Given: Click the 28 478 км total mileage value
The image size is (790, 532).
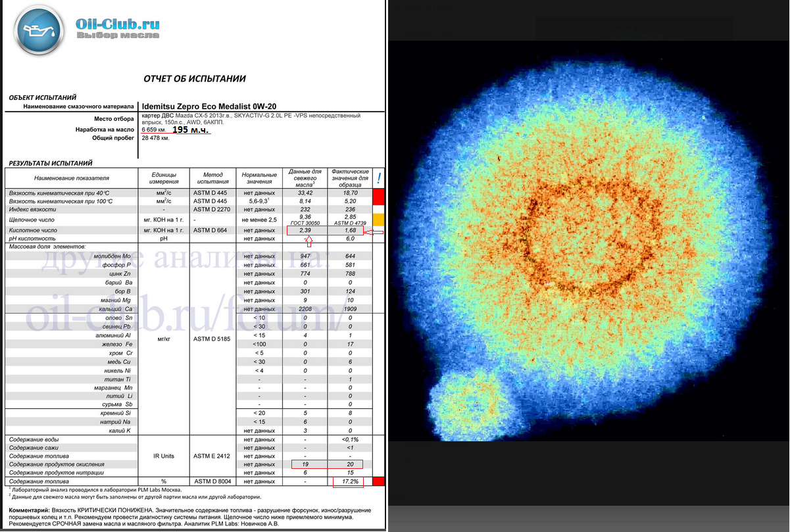Looking at the screenshot, I should pos(156,138).
